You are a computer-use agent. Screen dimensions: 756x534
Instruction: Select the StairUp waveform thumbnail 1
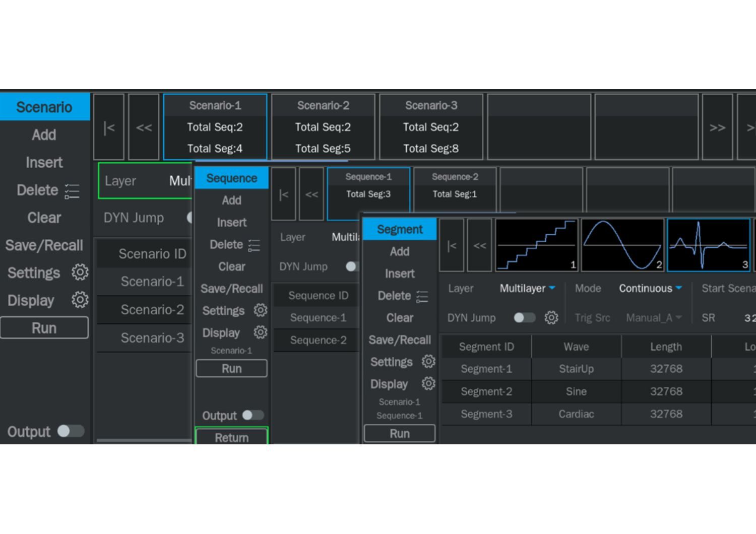pyautogui.click(x=536, y=245)
